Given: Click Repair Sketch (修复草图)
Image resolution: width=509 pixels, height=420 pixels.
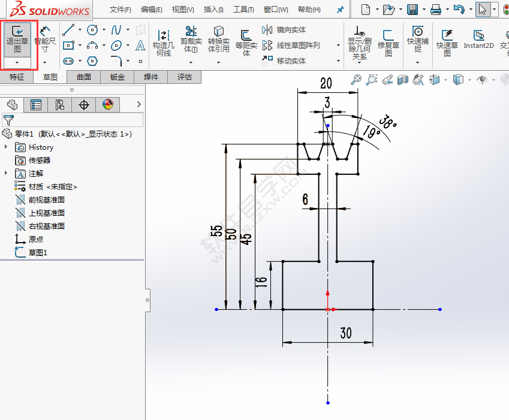Looking at the screenshot, I should tap(388, 43).
